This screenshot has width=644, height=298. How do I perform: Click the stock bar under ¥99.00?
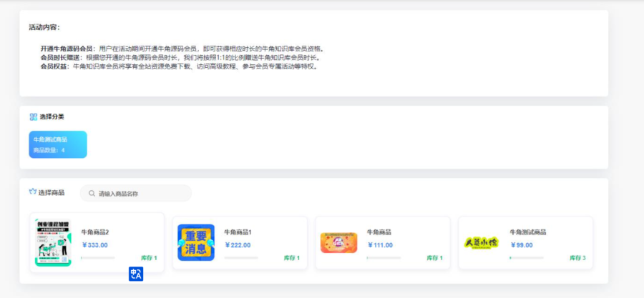click(527, 258)
